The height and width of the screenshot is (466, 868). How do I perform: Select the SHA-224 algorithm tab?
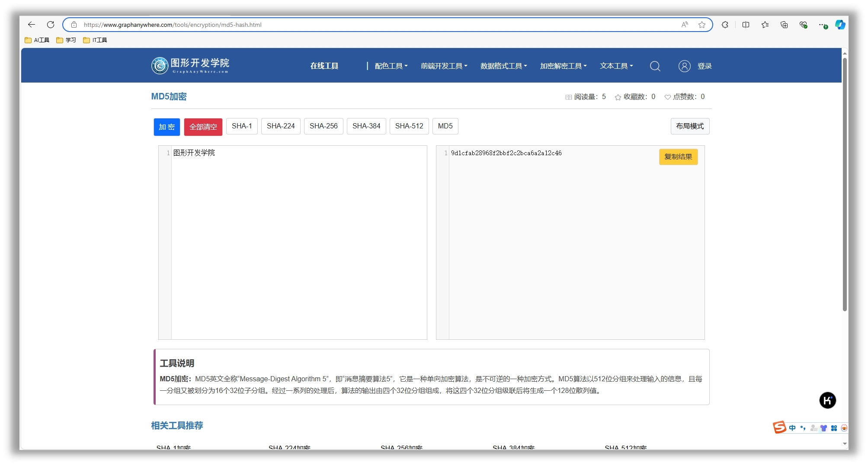point(281,126)
